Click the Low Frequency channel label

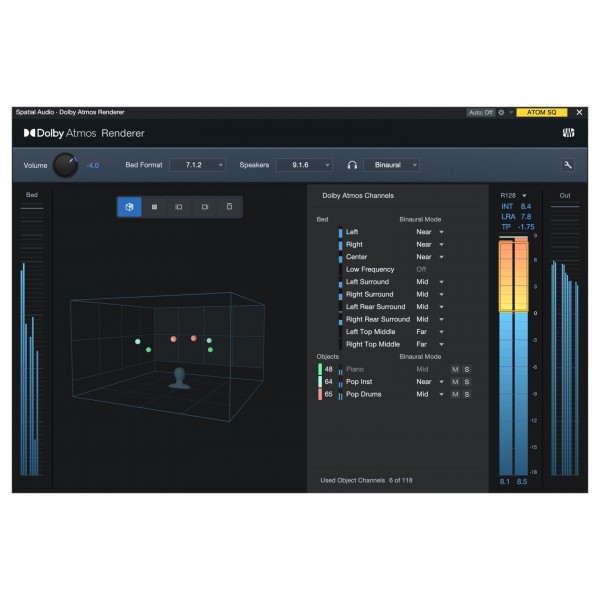(370, 269)
